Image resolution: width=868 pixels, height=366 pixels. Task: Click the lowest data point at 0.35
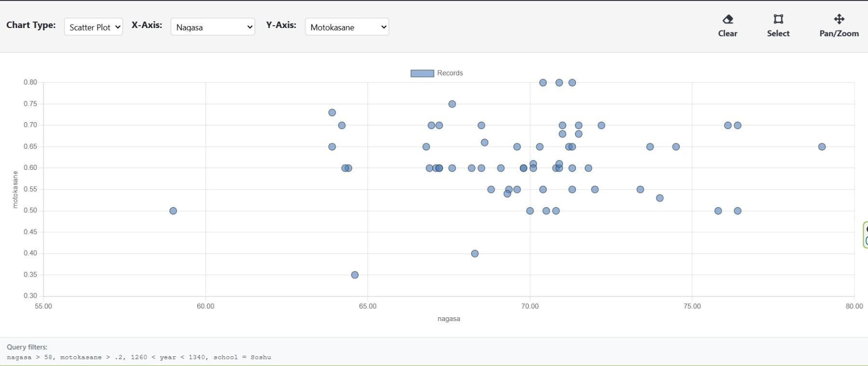(x=355, y=275)
